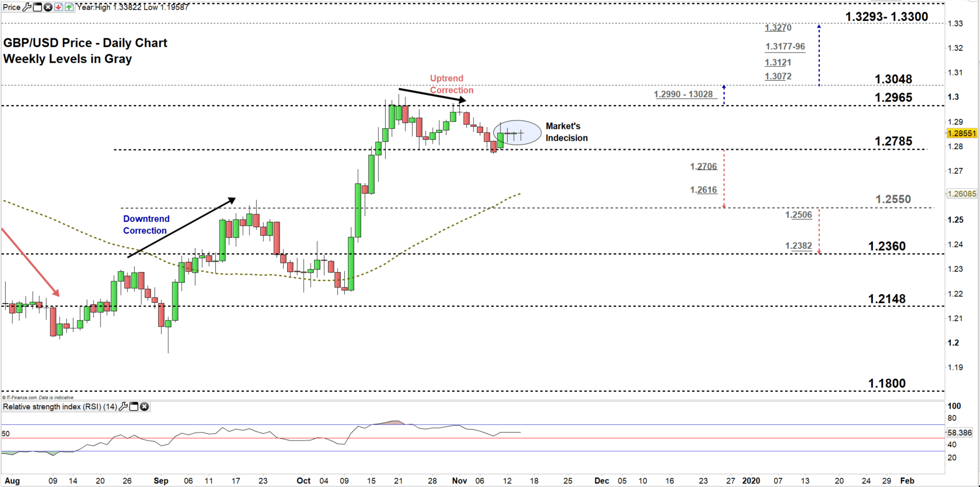Click the Aug label on the time axis
This screenshot has width=980, height=487.
tap(12, 481)
